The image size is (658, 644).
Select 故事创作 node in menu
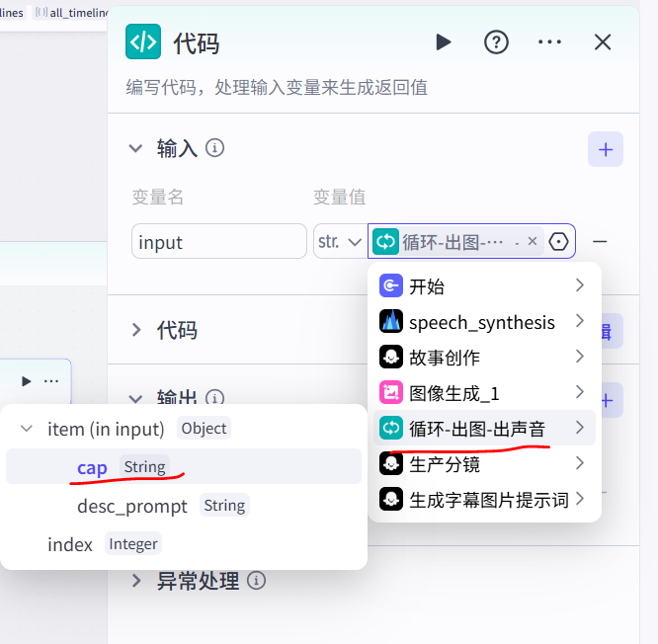485,357
